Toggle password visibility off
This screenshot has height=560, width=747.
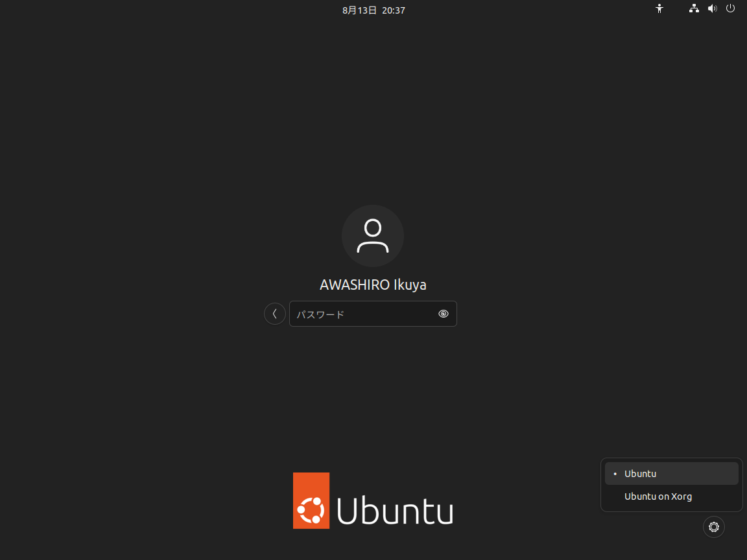point(444,314)
